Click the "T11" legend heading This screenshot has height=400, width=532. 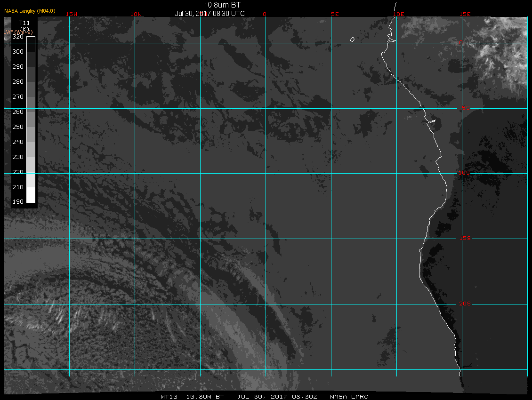[x=24, y=23]
